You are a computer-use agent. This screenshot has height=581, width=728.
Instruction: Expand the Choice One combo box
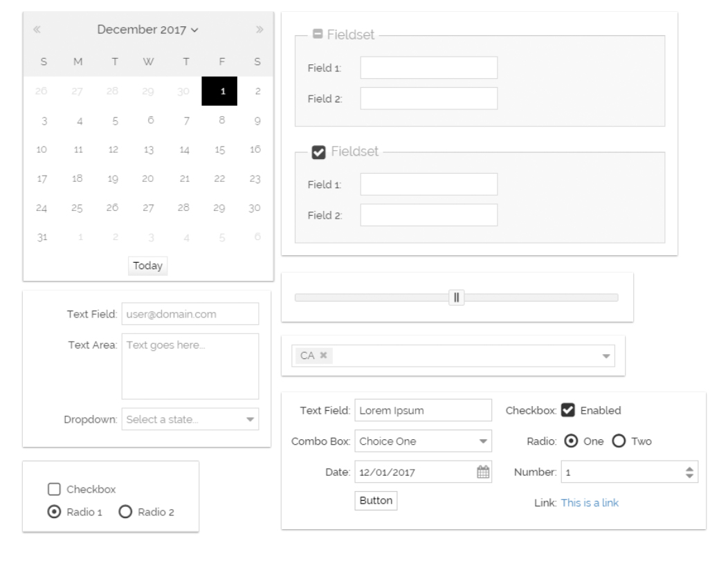coord(482,441)
